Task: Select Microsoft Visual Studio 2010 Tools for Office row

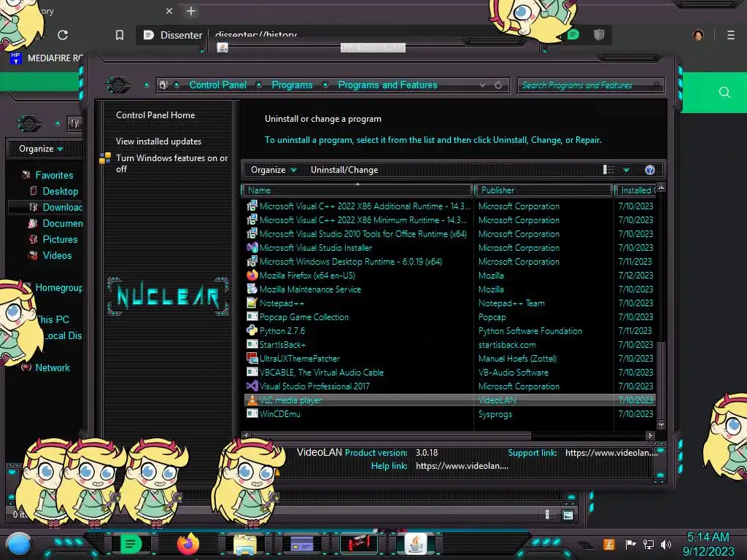Action: point(449,234)
